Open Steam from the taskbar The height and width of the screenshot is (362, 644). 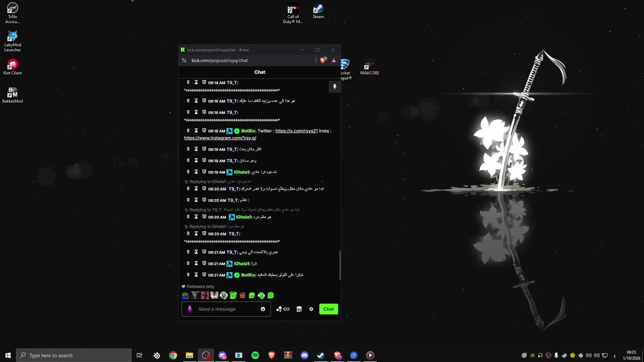[320, 355]
